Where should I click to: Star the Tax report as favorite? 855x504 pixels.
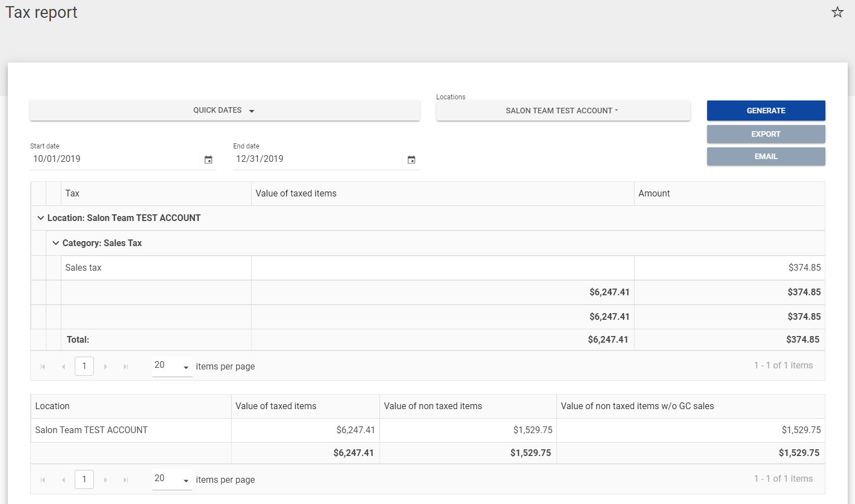(x=837, y=12)
